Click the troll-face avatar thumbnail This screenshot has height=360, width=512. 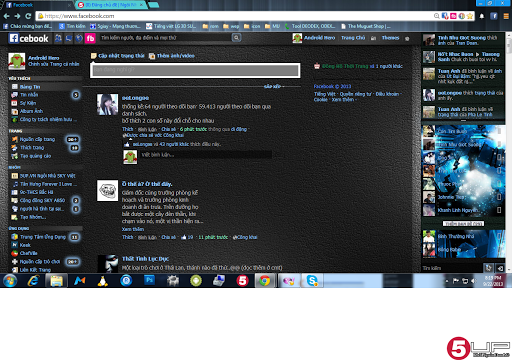pyautogui.click(x=107, y=191)
